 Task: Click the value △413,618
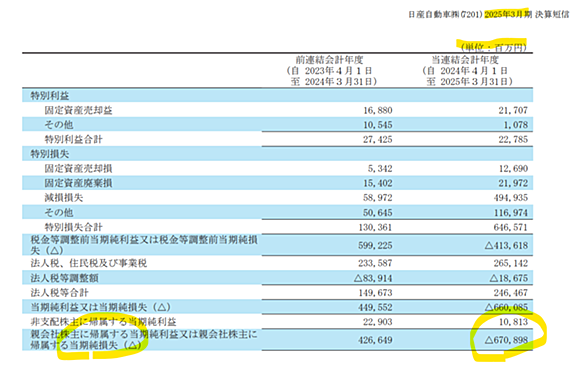(506, 245)
